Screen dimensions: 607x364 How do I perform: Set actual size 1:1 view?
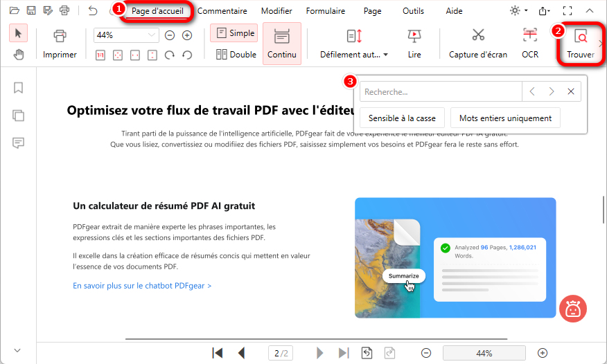[100, 55]
